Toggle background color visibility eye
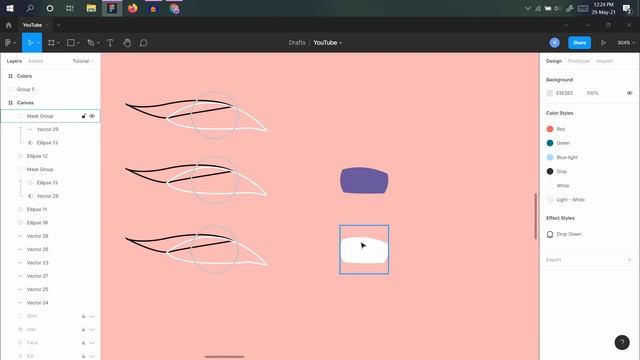Image resolution: width=640 pixels, height=360 pixels. [x=629, y=93]
